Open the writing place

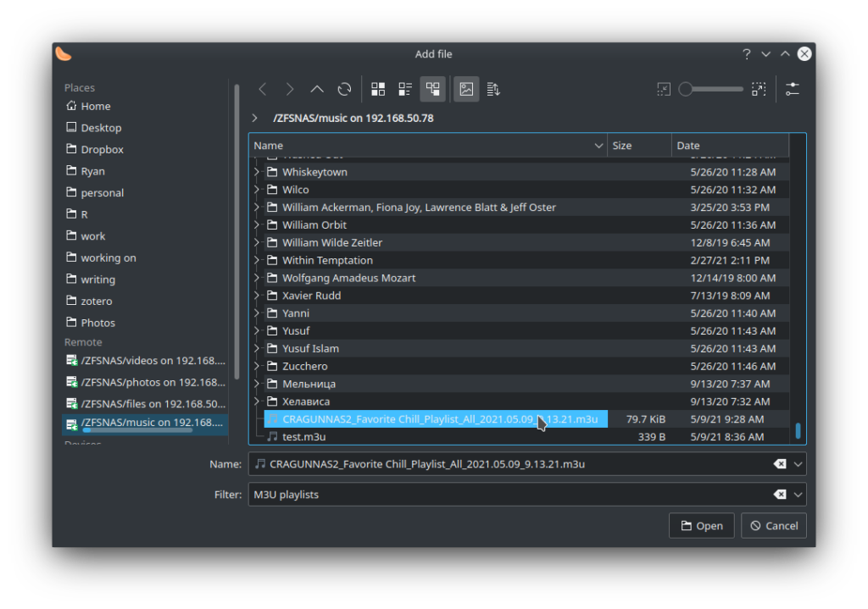(x=90, y=280)
